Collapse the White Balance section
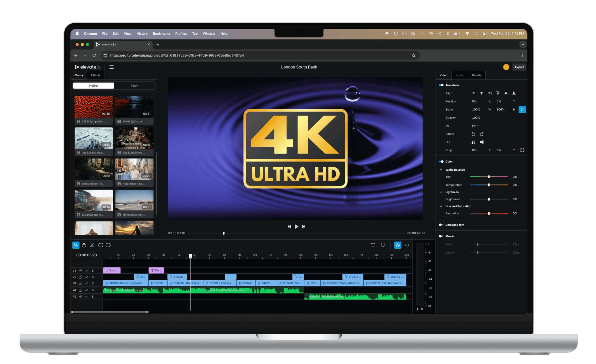596x364 pixels. point(441,170)
